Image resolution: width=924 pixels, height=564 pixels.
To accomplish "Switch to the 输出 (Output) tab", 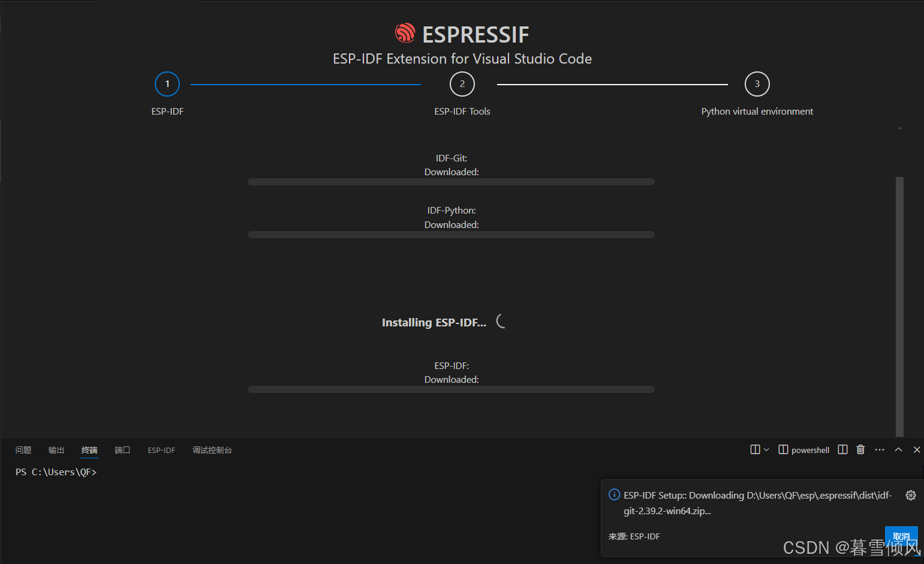I will (56, 450).
